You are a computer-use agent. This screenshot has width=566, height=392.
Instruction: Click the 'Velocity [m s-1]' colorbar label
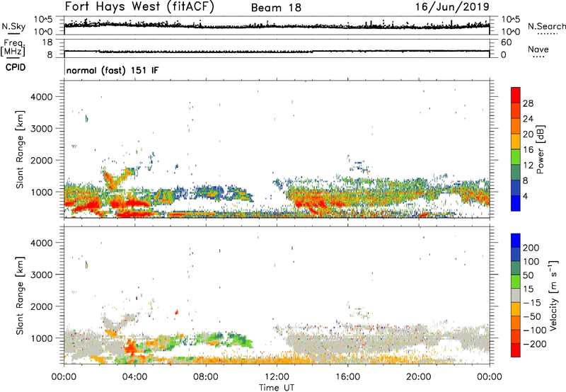click(553, 295)
